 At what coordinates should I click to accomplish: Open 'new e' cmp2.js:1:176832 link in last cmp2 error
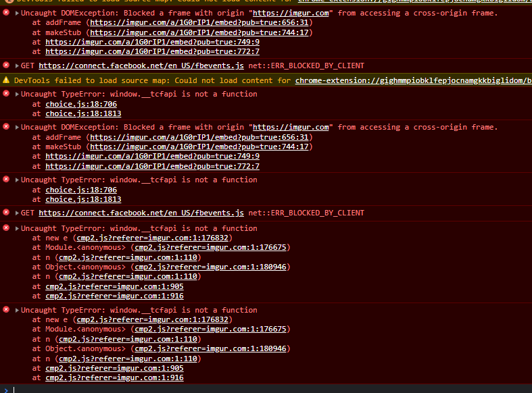(x=152, y=319)
